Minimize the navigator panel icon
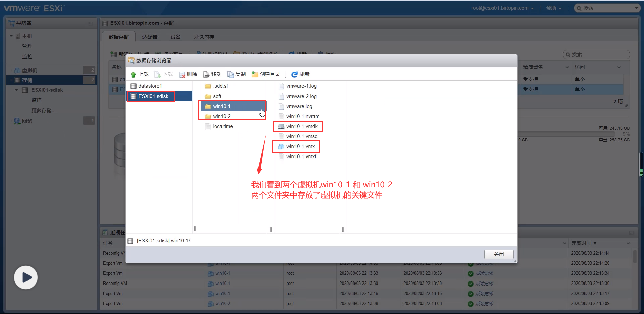Viewport: 644px width, 314px height. click(91, 23)
